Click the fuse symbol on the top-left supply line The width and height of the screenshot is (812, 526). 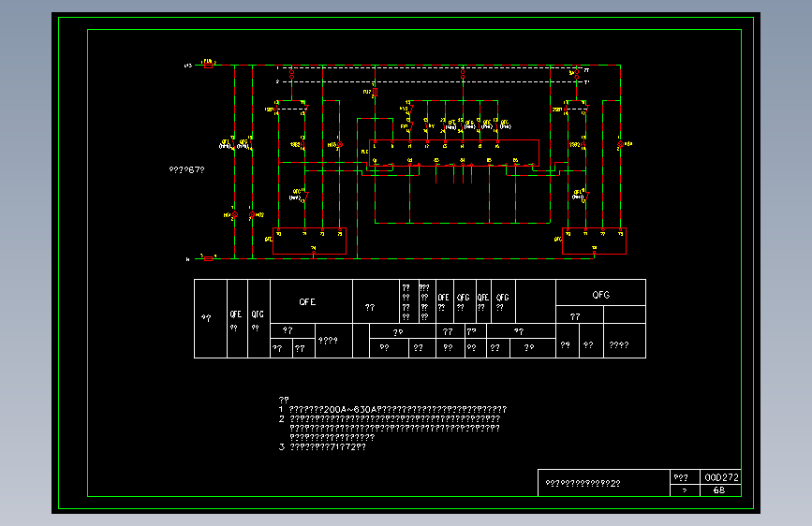pyautogui.click(x=208, y=66)
